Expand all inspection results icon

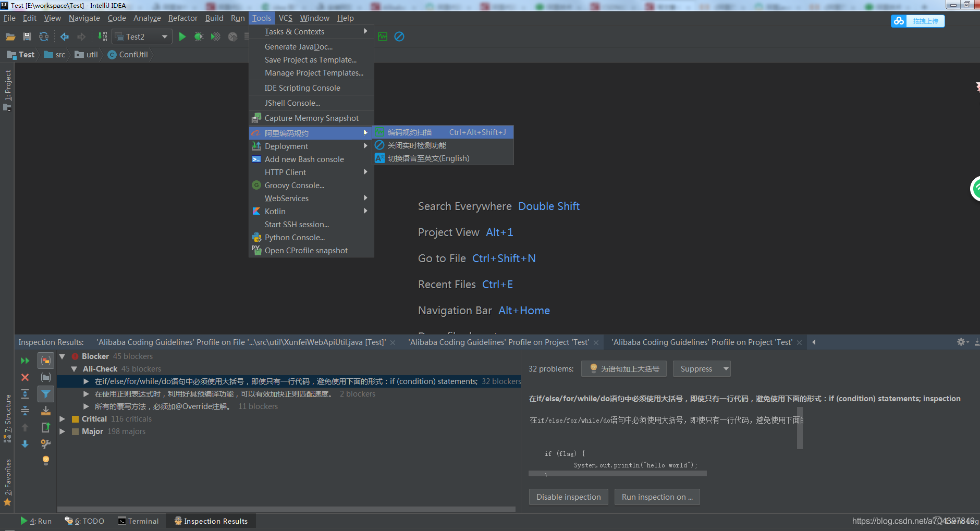pos(25,394)
